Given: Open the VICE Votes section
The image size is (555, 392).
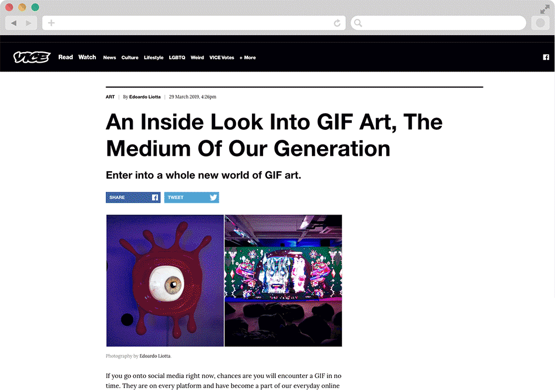Looking at the screenshot, I should [x=221, y=58].
